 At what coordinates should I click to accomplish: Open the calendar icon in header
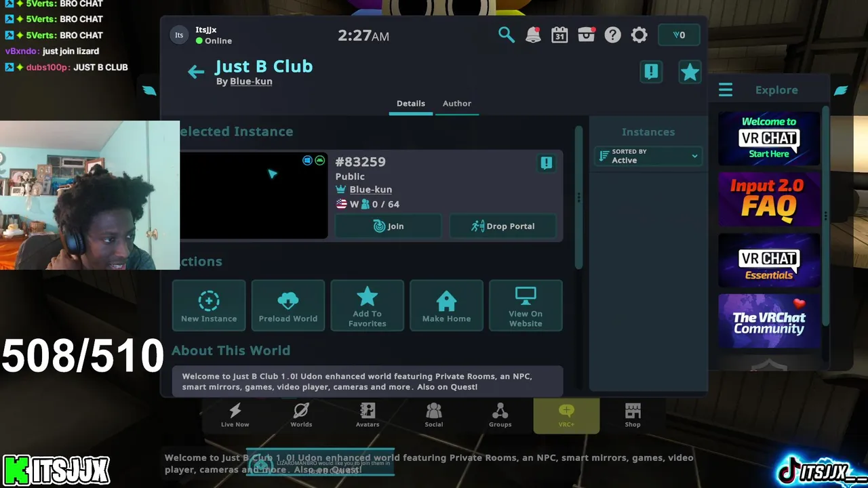559,35
